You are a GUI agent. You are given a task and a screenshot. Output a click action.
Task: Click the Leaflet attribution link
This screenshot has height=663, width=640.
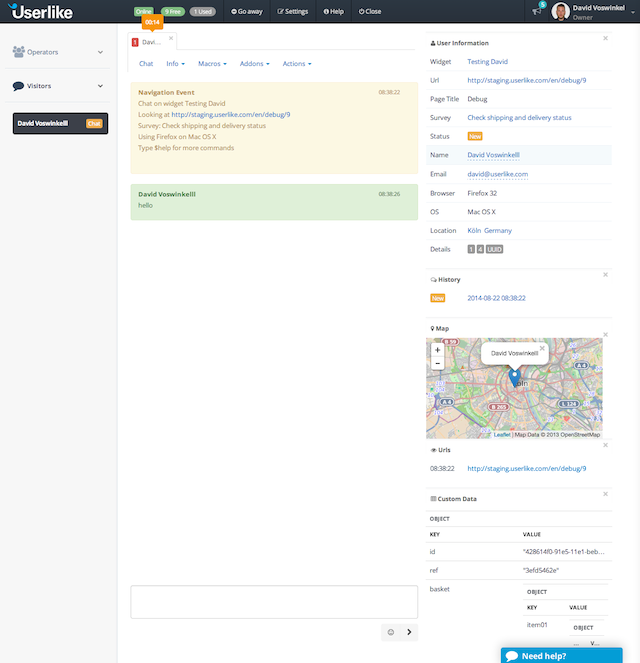[502, 435]
